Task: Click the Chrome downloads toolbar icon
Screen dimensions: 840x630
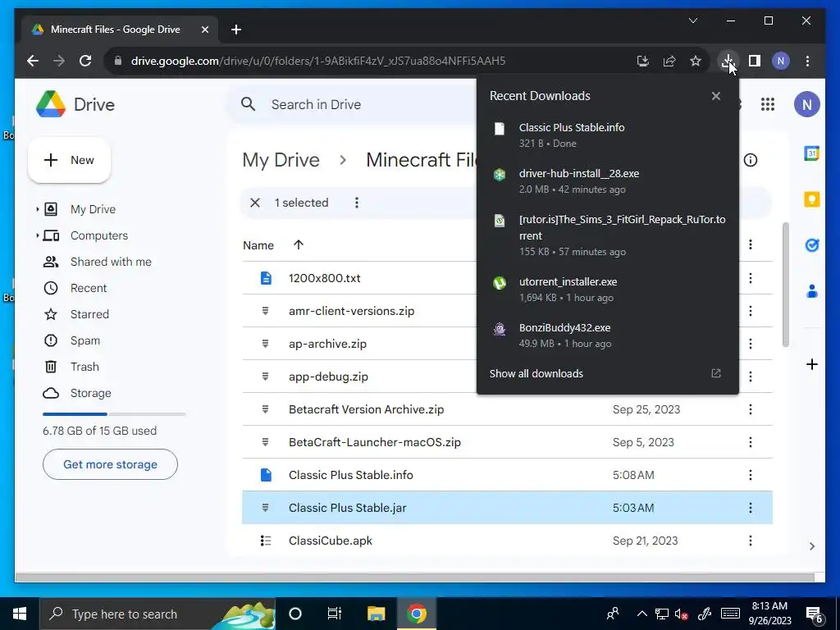Action: pyautogui.click(x=728, y=61)
